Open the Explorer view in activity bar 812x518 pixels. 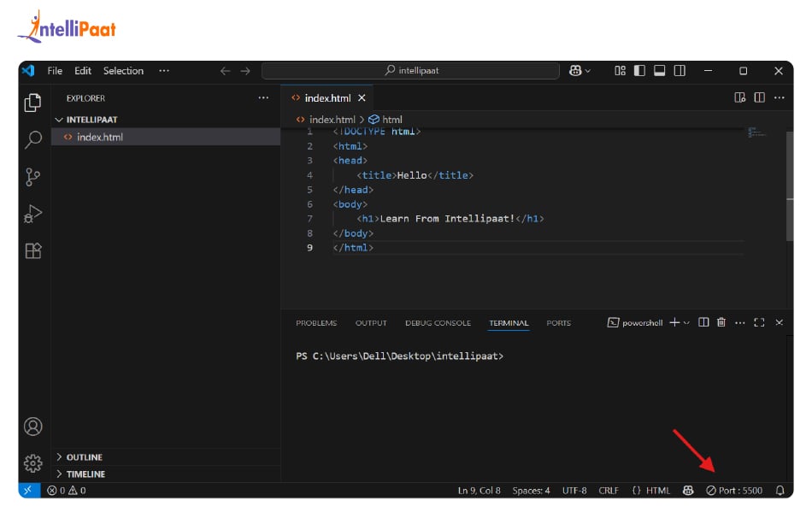pyautogui.click(x=33, y=103)
